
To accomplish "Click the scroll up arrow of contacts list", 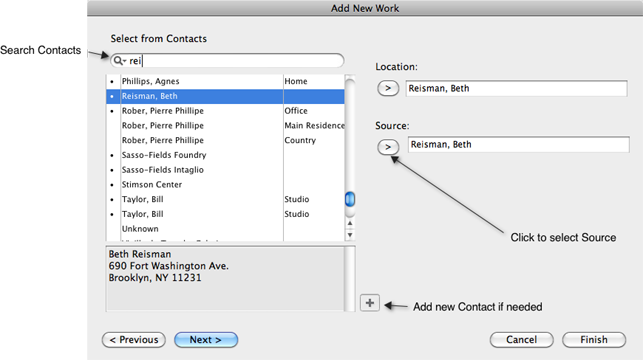I will click(350, 223).
